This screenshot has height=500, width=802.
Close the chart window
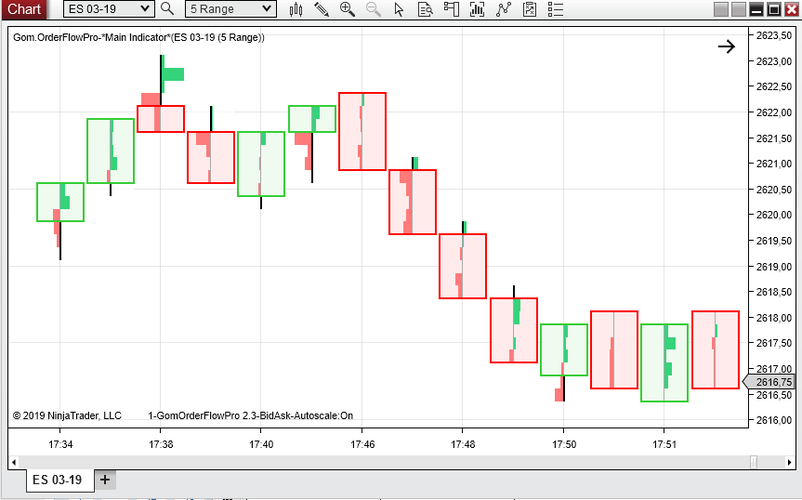791,9
